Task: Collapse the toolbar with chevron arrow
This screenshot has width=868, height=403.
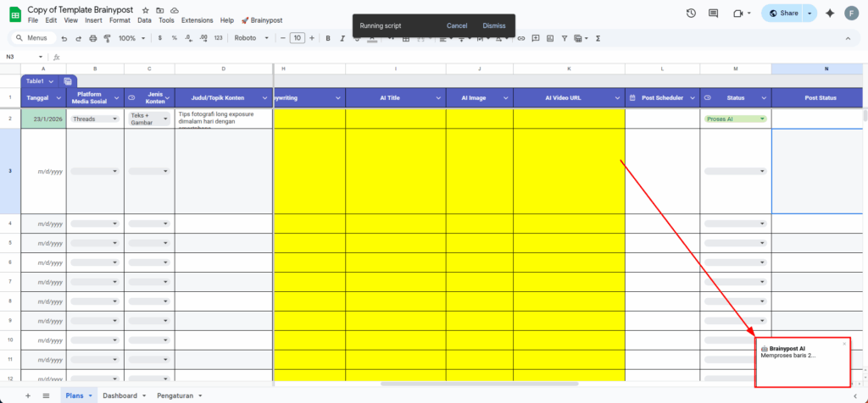Action: coord(849,38)
